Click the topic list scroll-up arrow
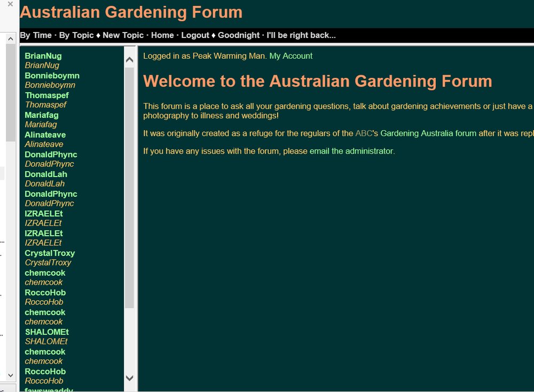The height and width of the screenshot is (392, 534). point(129,60)
